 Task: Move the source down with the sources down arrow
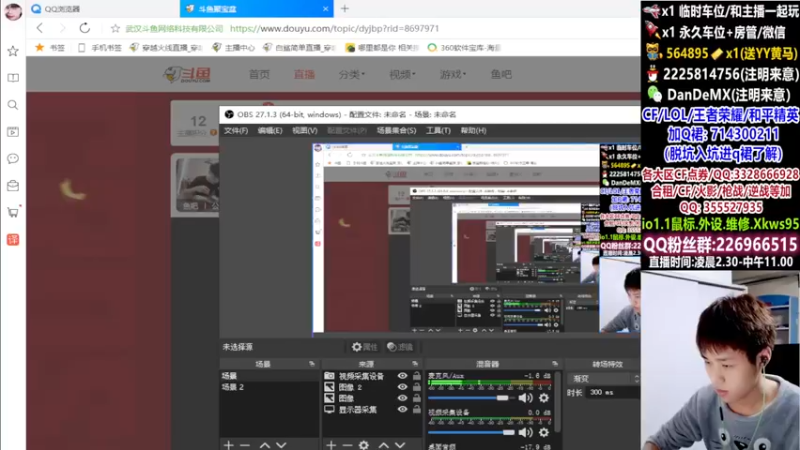(401, 445)
